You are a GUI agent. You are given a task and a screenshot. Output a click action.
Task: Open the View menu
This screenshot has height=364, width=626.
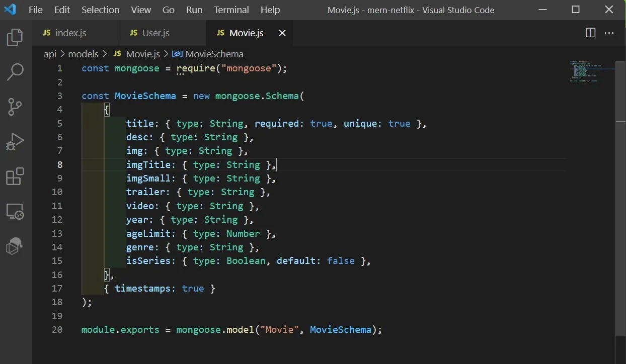coord(141,10)
